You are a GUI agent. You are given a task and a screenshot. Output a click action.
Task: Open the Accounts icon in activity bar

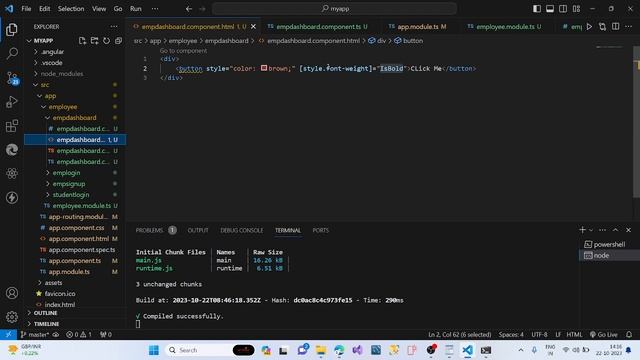tap(12, 293)
